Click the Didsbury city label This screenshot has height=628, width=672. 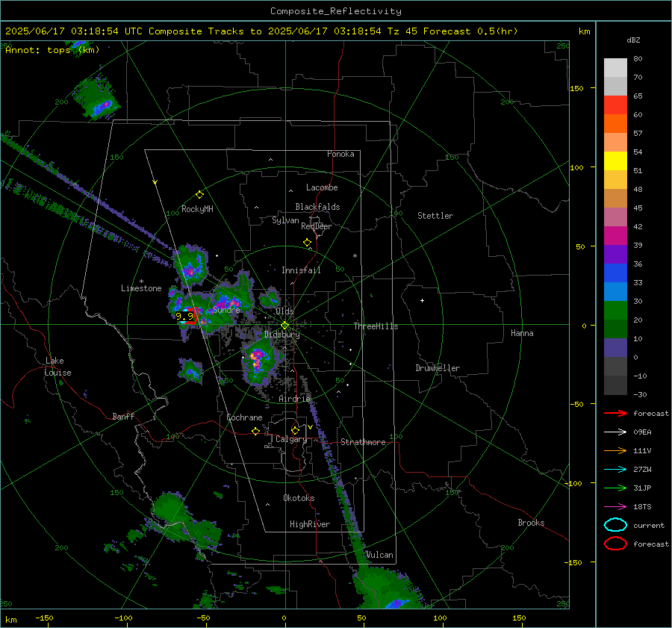(x=282, y=335)
